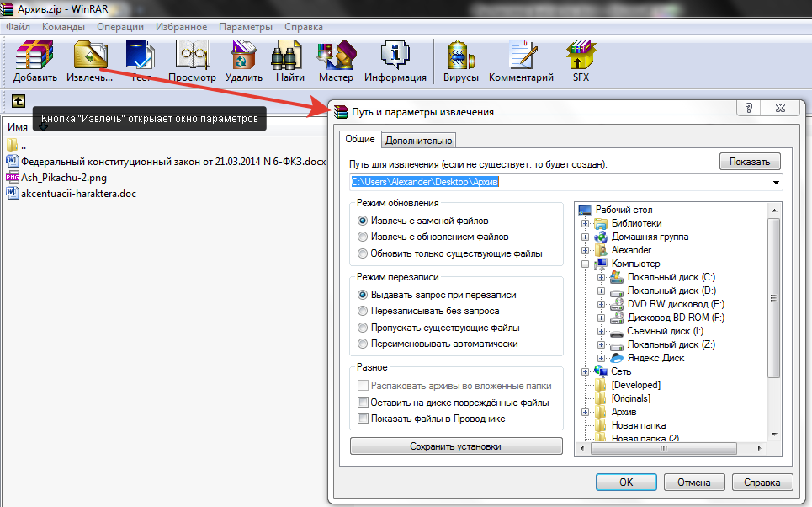Expand Локальный диск (C:) in folder tree

[601, 278]
